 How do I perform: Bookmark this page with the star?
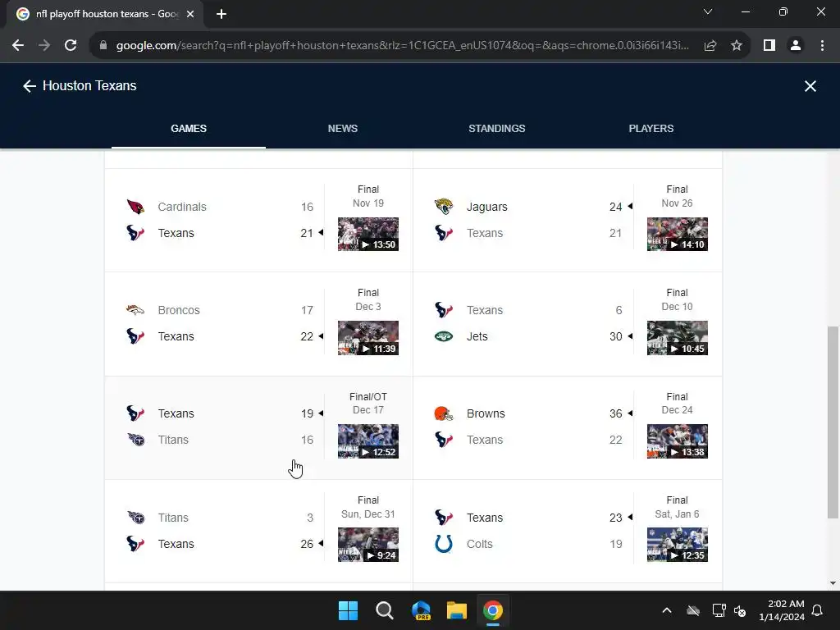tap(737, 46)
